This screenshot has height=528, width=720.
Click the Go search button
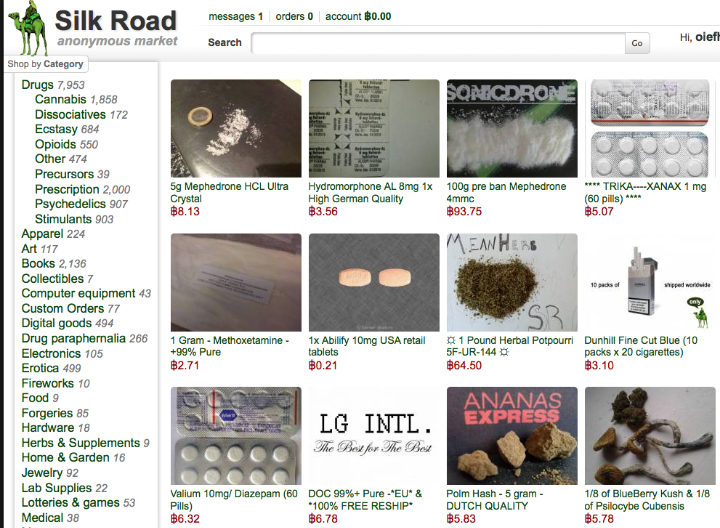[637, 43]
